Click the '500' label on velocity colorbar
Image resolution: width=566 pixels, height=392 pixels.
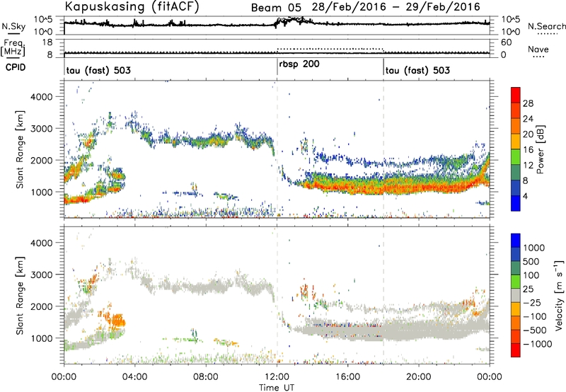[x=531, y=261]
